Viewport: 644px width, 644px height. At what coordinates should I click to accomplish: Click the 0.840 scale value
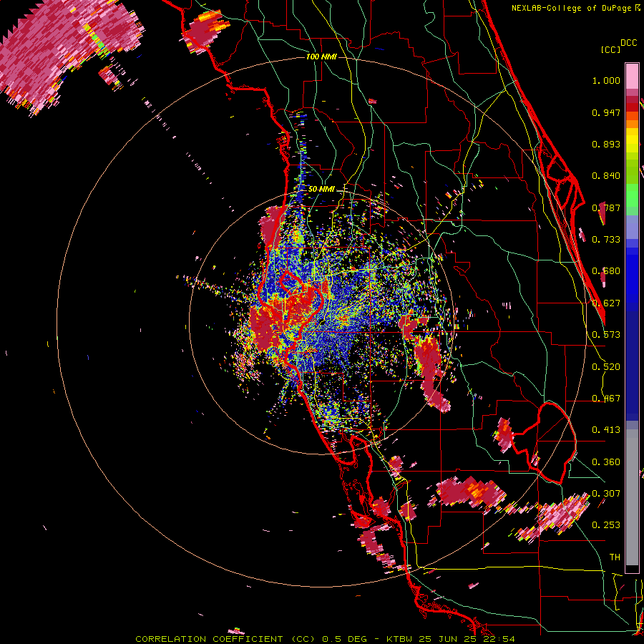tap(606, 176)
